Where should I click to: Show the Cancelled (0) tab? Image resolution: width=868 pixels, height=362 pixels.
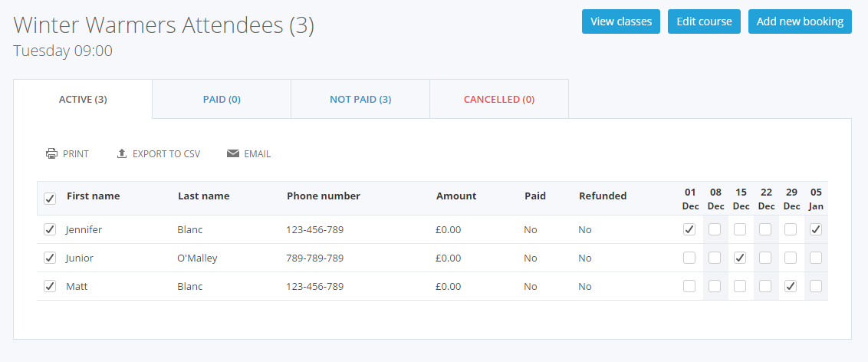tap(499, 99)
